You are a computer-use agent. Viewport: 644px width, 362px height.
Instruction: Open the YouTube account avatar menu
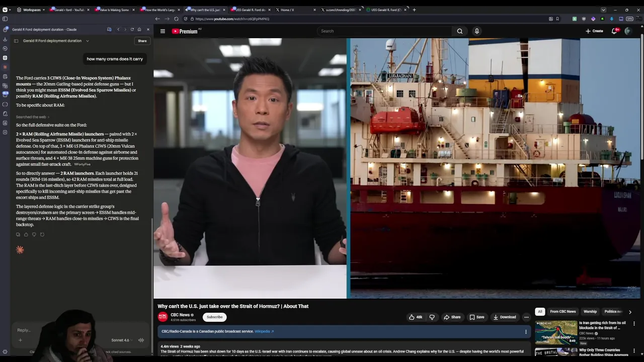[x=628, y=31]
